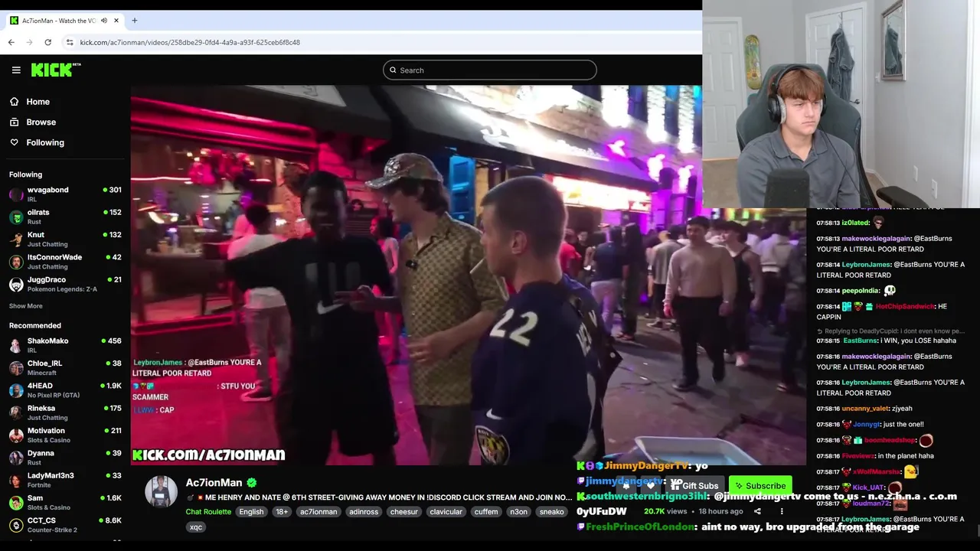The height and width of the screenshot is (551, 980).
Task: Select the ac7ionman tag
Action: (318, 512)
